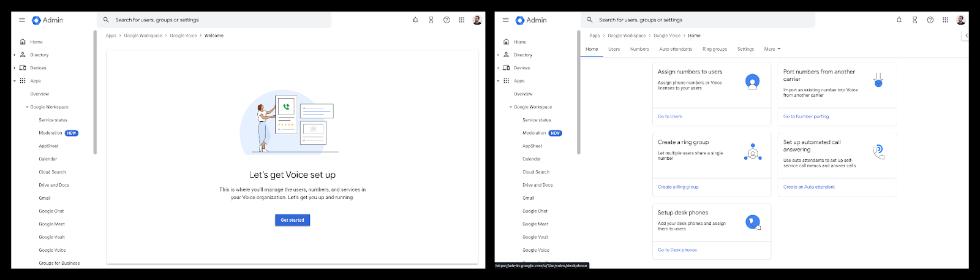Click Google Voice breadcrumb in right window
Viewport: 980px width, 280px height.
pos(666,36)
